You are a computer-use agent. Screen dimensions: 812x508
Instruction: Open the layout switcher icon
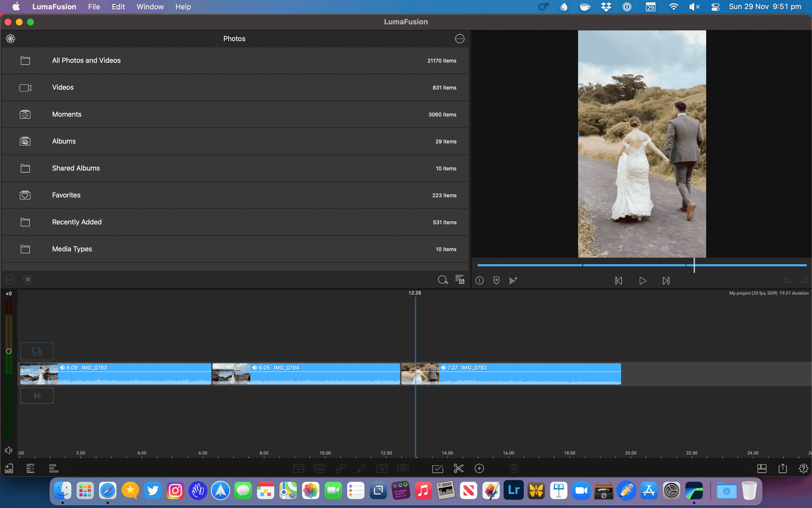tap(762, 469)
